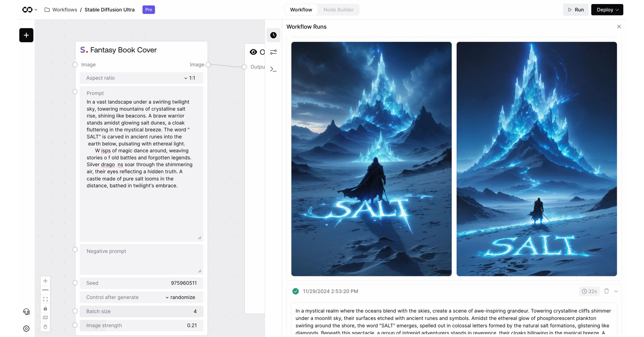Delete the 11/29/2024 workflow run
This screenshot has height=337, width=644.
(x=607, y=291)
